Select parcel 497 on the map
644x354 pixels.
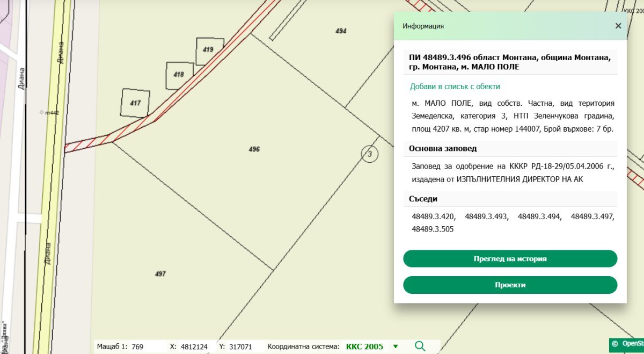click(160, 274)
